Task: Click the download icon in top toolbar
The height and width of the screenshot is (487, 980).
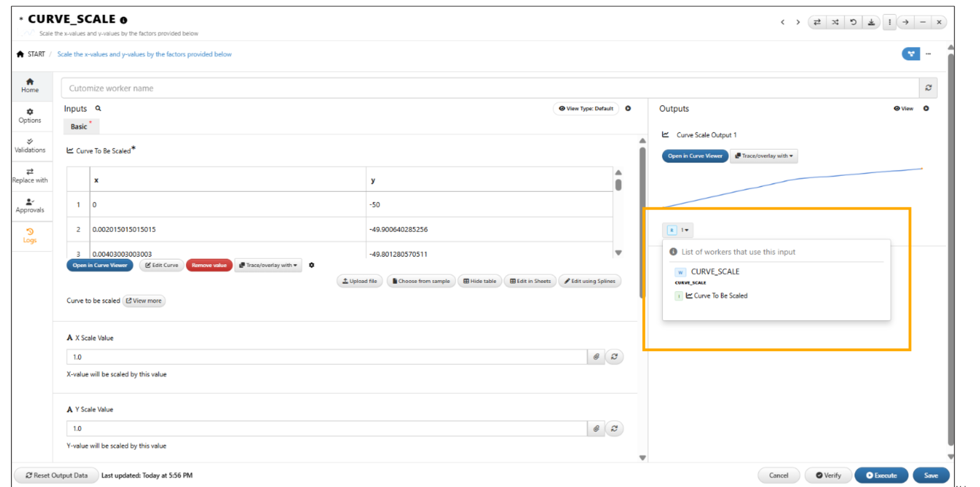Action: (871, 22)
